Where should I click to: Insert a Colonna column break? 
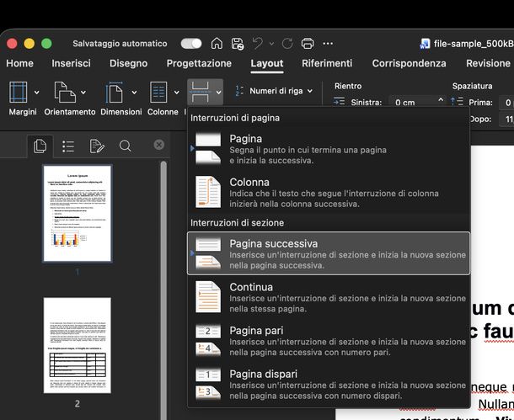[x=329, y=192]
